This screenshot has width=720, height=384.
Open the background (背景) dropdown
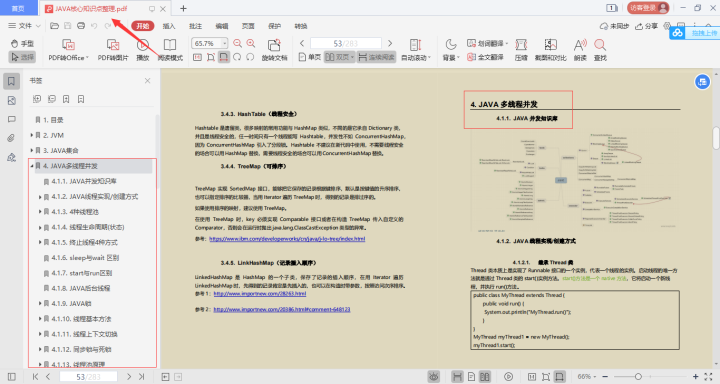451,50
